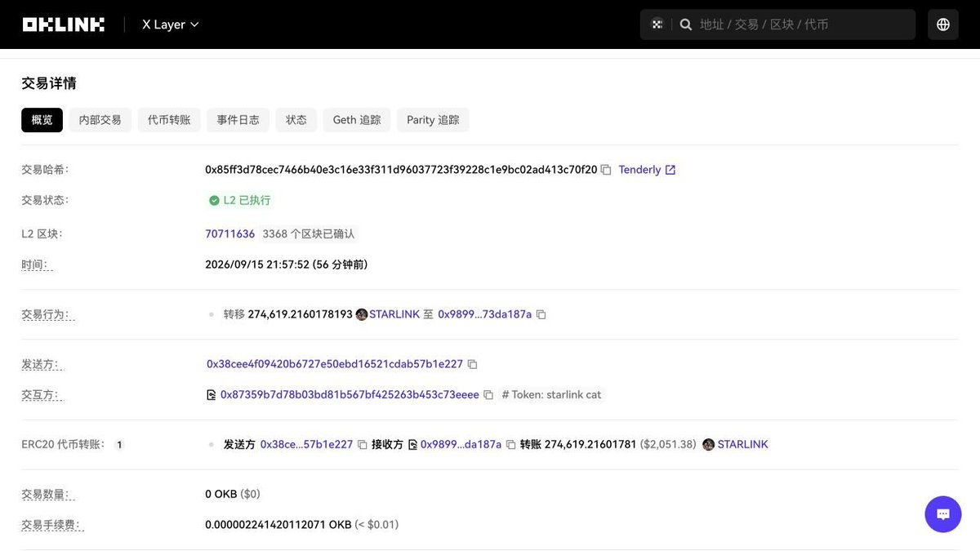Viewport: 980px width, 551px height.
Task: Click the ERC20 代币转账 count badge 1
Action: click(119, 445)
